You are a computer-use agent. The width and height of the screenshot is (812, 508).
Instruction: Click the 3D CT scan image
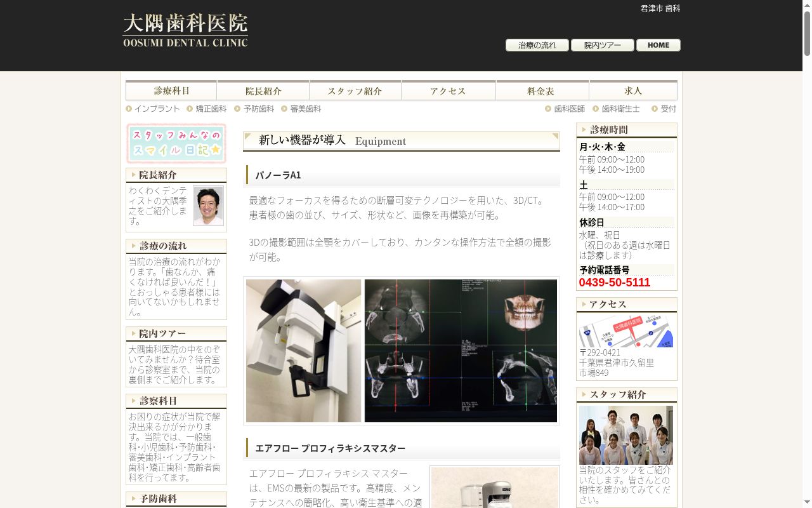[461, 351]
